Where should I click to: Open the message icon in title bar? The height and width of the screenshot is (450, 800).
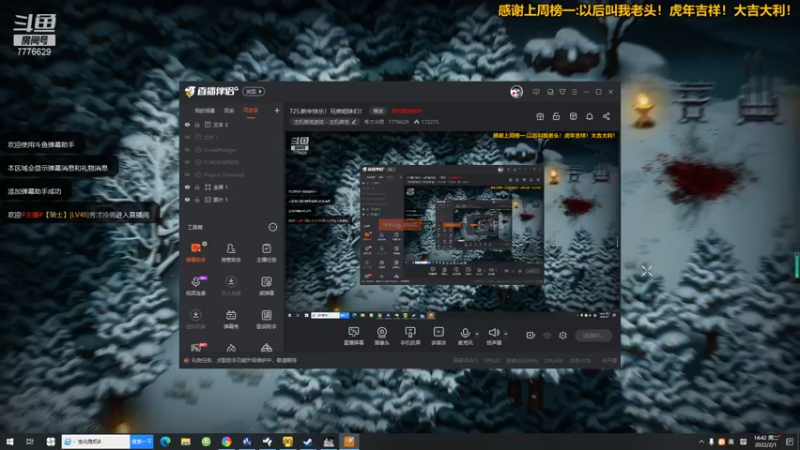pyautogui.click(x=536, y=92)
